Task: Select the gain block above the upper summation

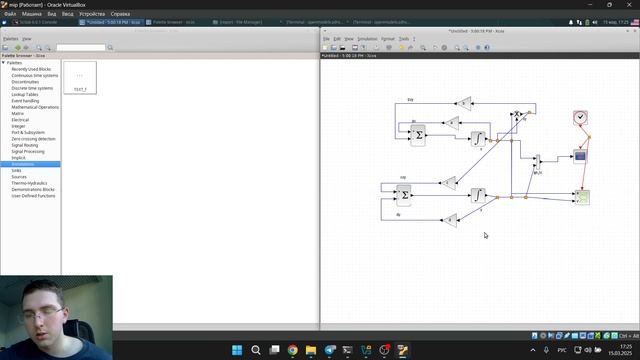Action: pyautogui.click(x=452, y=122)
